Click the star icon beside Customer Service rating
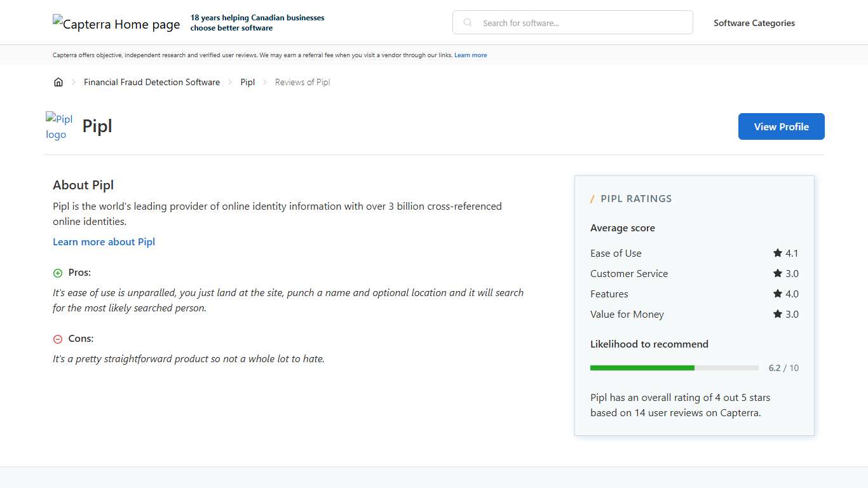Viewport: 868px width, 488px height. pyautogui.click(x=776, y=273)
